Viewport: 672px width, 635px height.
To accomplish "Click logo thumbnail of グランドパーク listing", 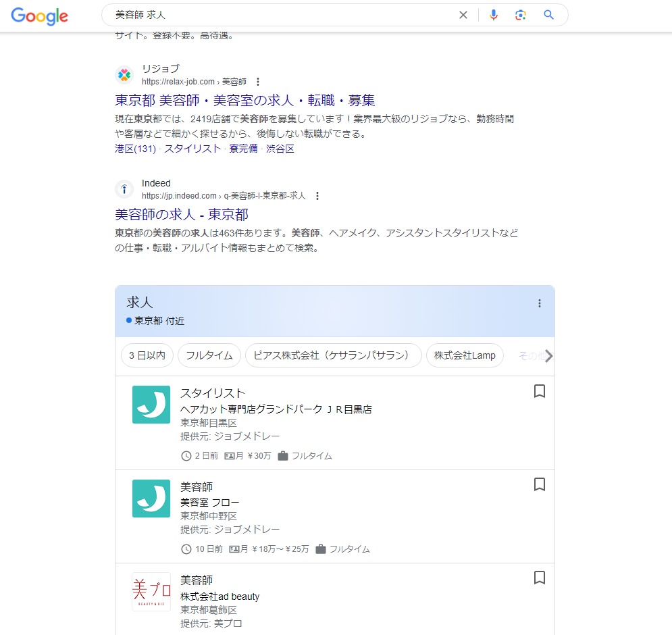I will (x=151, y=405).
